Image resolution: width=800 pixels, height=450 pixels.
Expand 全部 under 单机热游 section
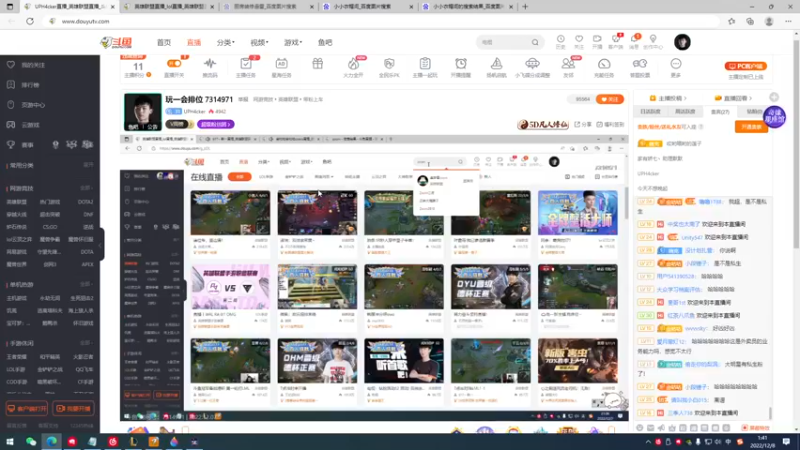tap(87, 284)
